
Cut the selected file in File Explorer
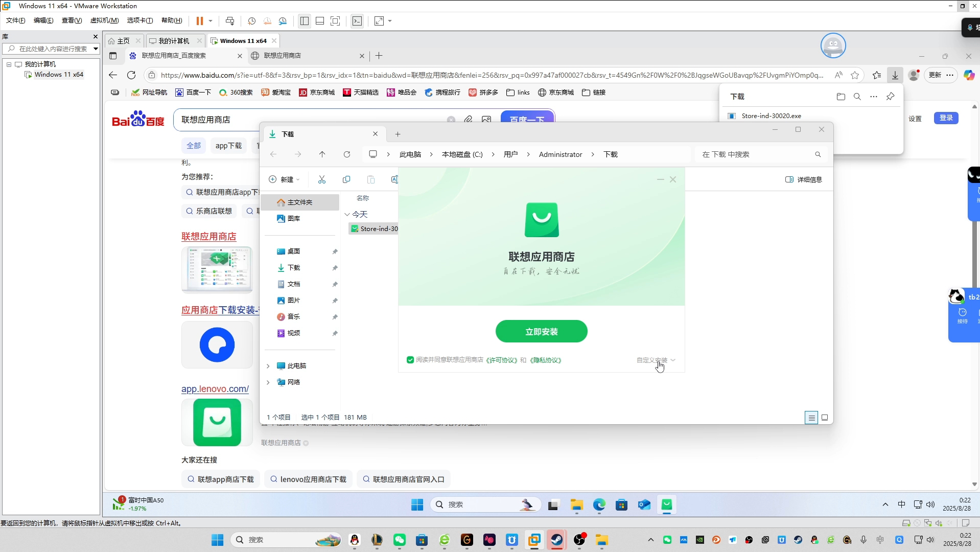tap(322, 179)
